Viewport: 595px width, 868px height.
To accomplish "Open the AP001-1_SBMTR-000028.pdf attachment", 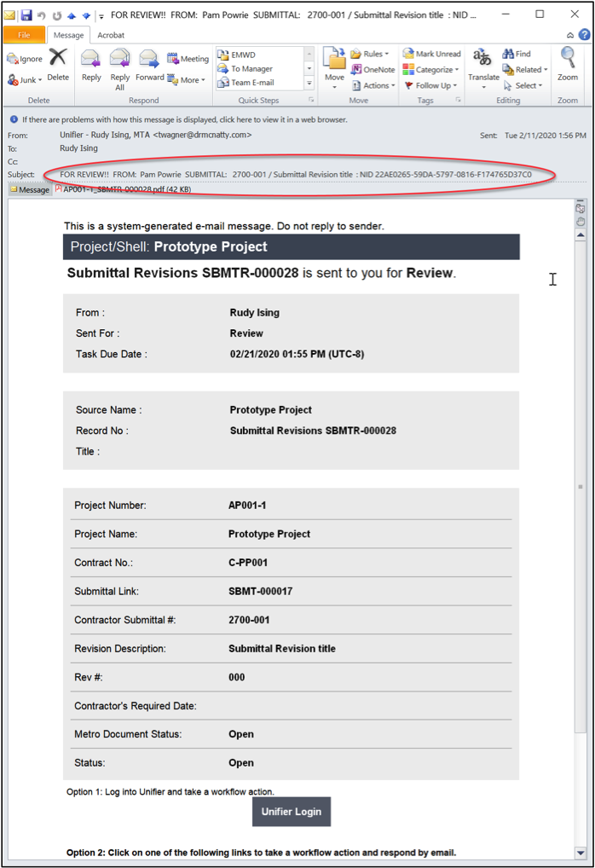I will click(x=122, y=189).
